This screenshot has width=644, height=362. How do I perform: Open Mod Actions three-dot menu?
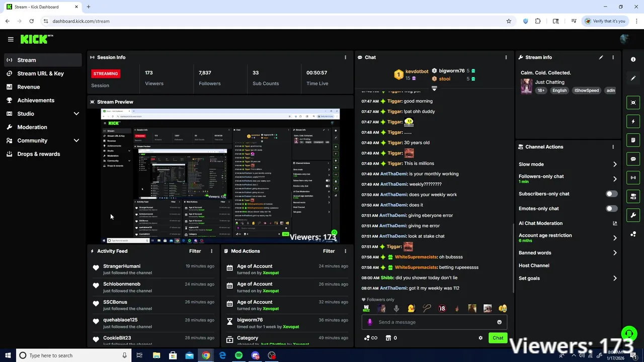(x=345, y=251)
